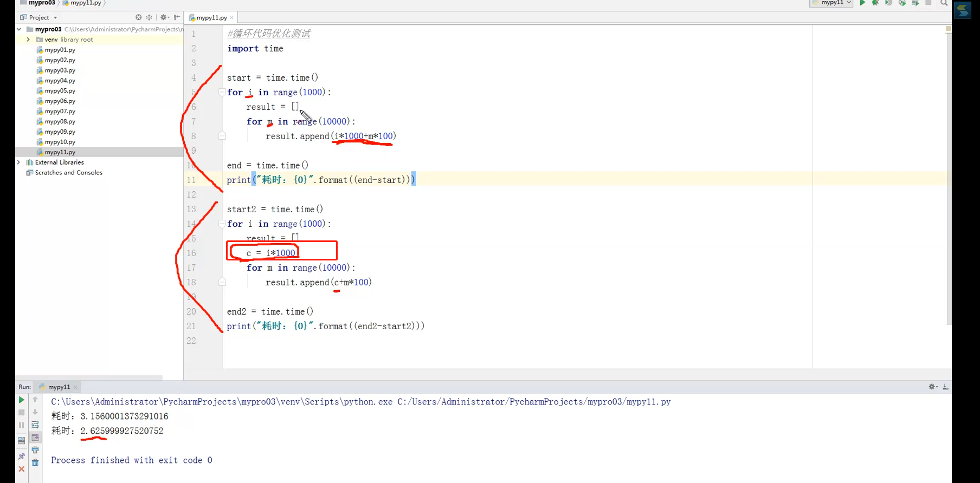Screen dimensions: 980x483
Task: Select mypy11.py in the project tree
Action: pyautogui.click(x=60, y=152)
